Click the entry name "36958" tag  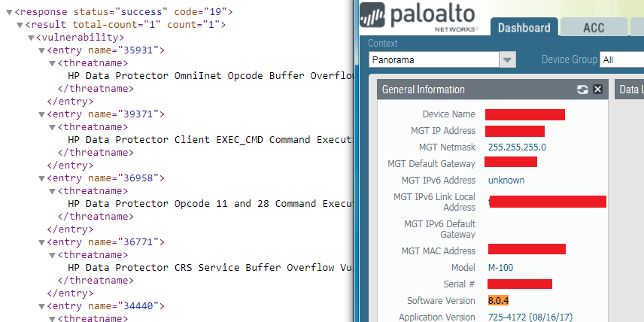click(105, 178)
